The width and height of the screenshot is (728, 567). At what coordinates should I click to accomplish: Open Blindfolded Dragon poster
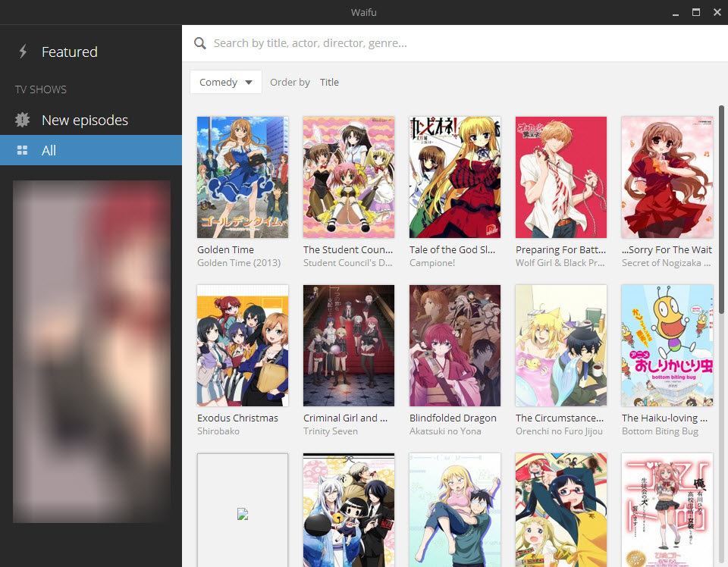coord(455,346)
